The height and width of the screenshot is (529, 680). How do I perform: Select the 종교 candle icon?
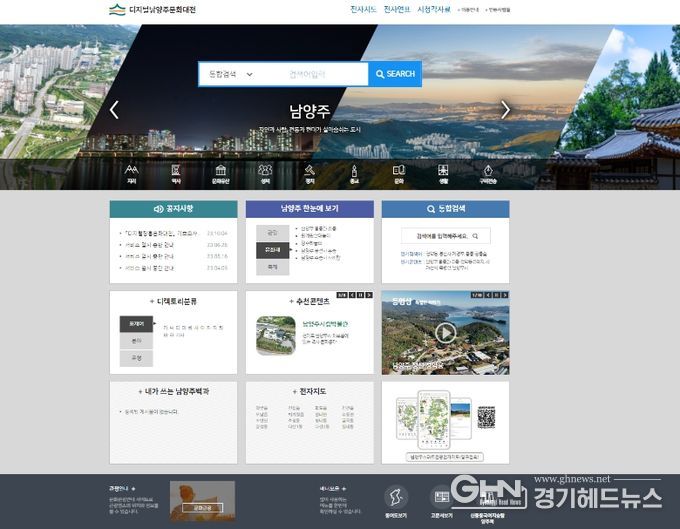point(354,172)
